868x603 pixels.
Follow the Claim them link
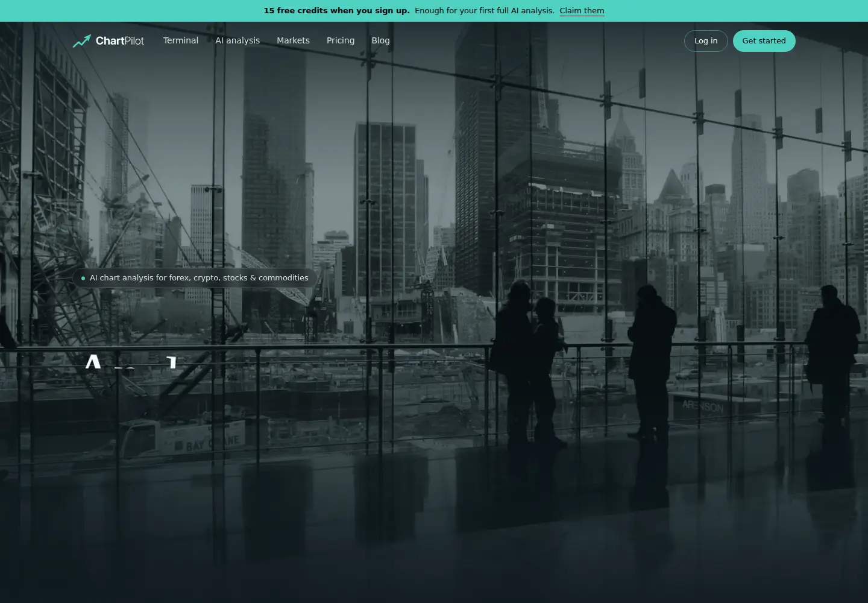(582, 11)
